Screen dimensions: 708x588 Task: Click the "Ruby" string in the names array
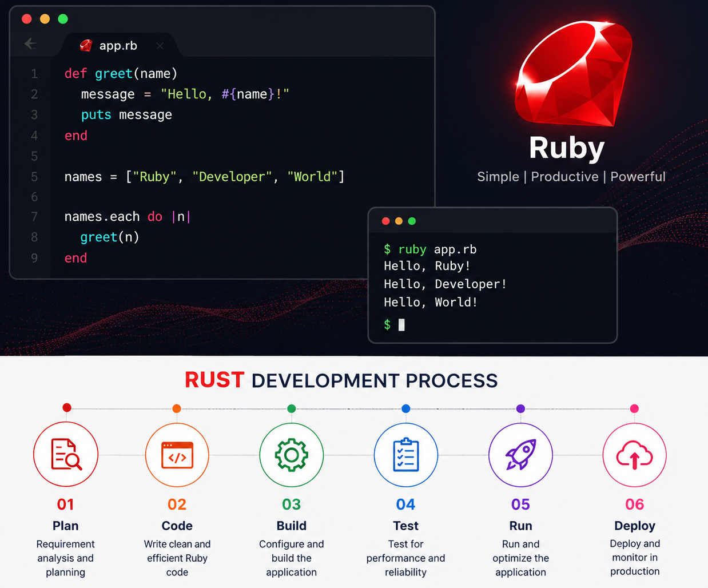(154, 177)
